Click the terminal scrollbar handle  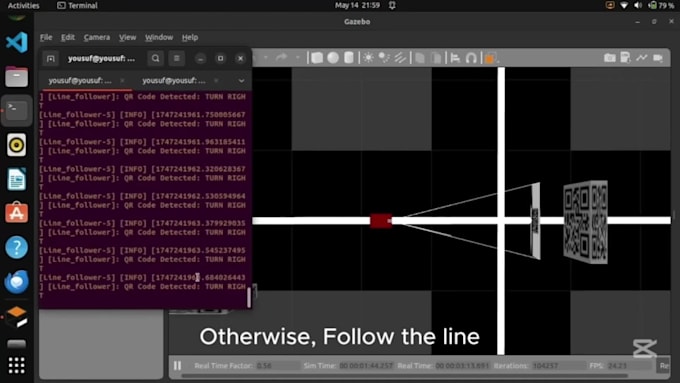click(x=249, y=297)
